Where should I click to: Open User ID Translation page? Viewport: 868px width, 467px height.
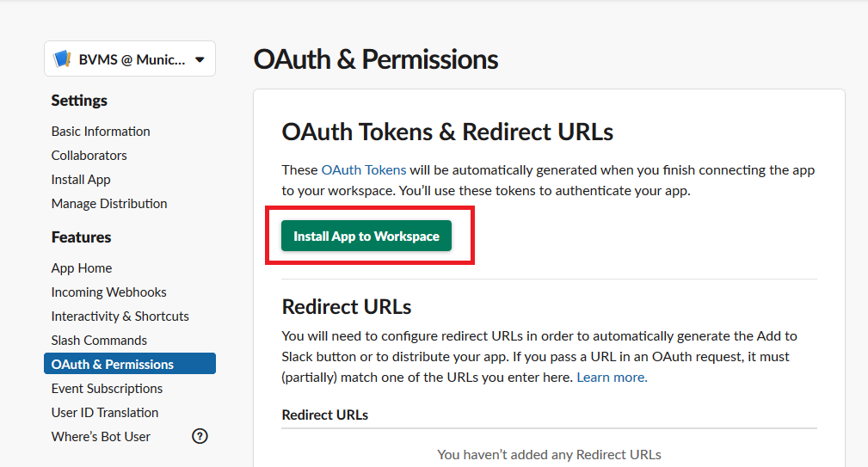(105, 413)
